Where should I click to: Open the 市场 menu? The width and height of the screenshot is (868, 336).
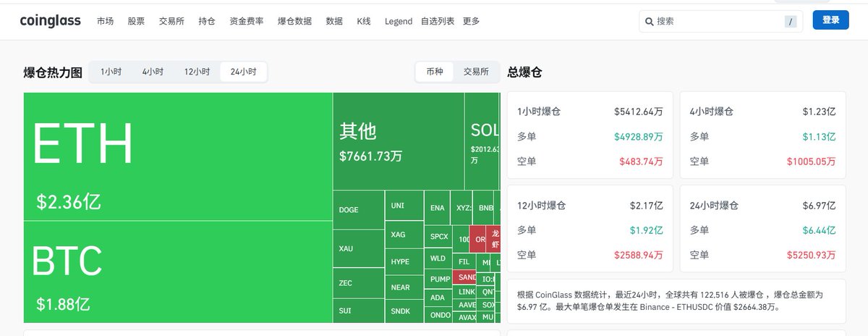point(105,22)
